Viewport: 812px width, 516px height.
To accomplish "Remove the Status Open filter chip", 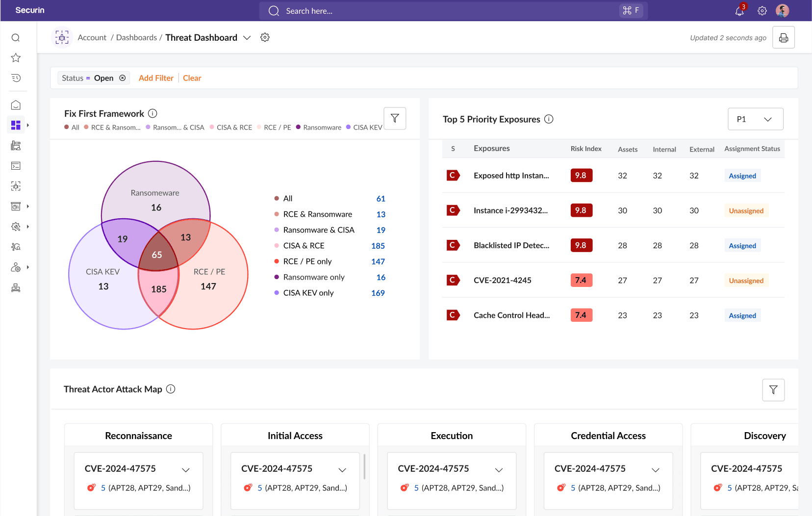I will coord(123,77).
